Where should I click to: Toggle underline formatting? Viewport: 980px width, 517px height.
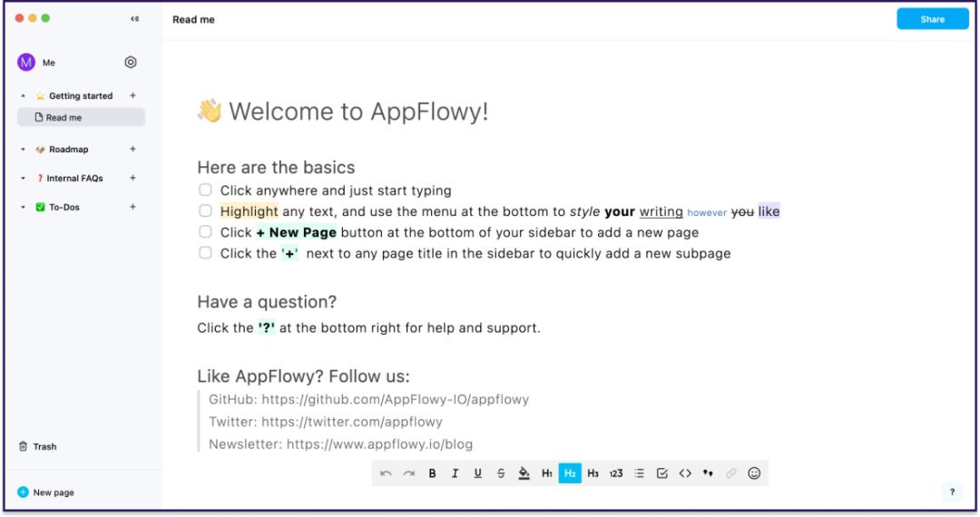click(x=477, y=473)
